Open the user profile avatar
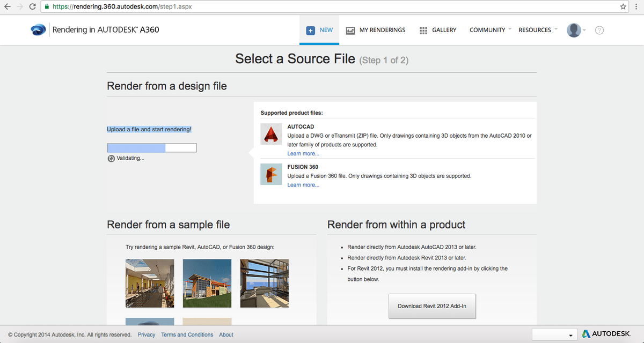Screen dimensions: 644x343 [x=574, y=30]
